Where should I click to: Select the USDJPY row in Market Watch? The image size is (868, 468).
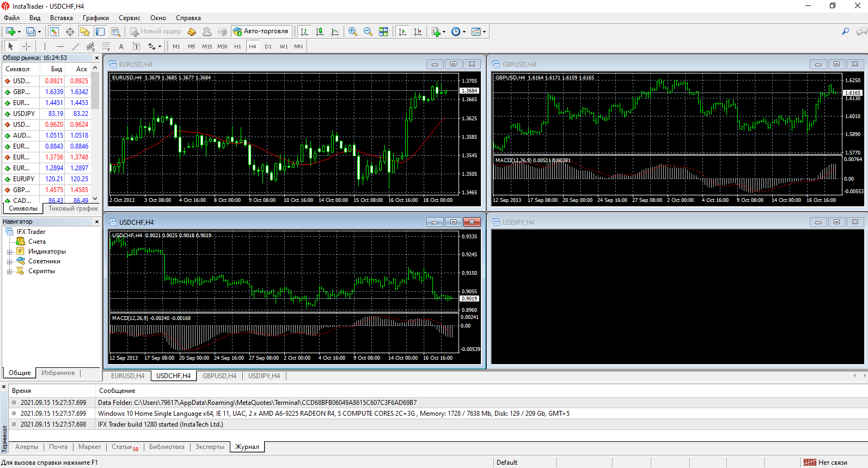(x=47, y=114)
